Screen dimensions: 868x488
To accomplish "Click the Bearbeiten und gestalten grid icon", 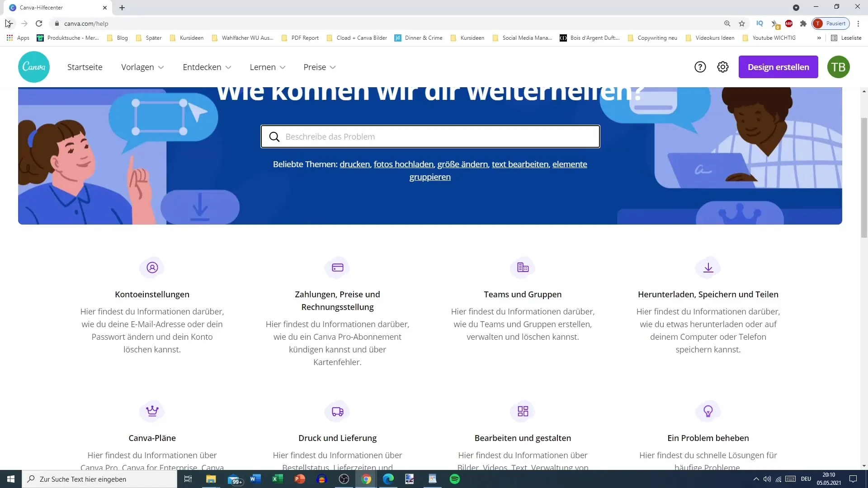I will 523,411.
